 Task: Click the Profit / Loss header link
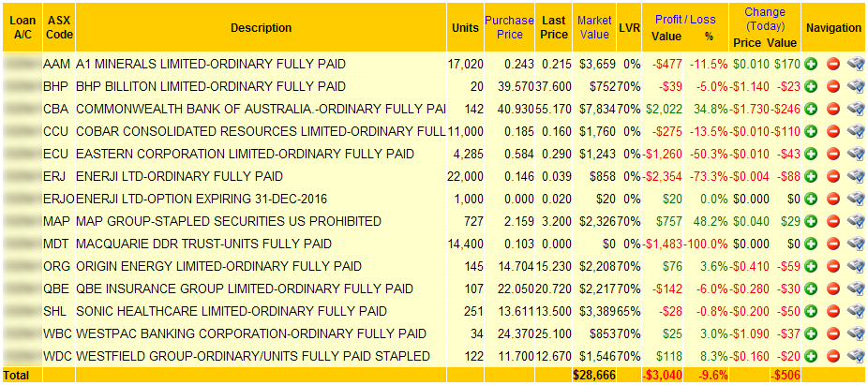685,20
